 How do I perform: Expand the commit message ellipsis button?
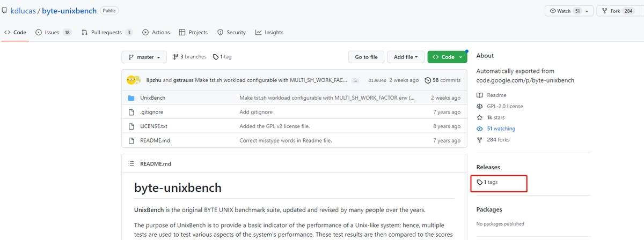(x=355, y=80)
